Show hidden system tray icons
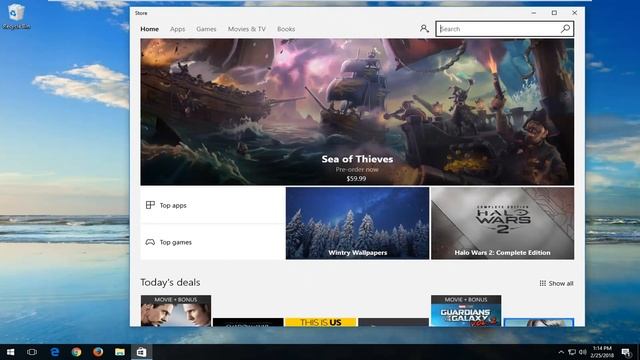 561,352
